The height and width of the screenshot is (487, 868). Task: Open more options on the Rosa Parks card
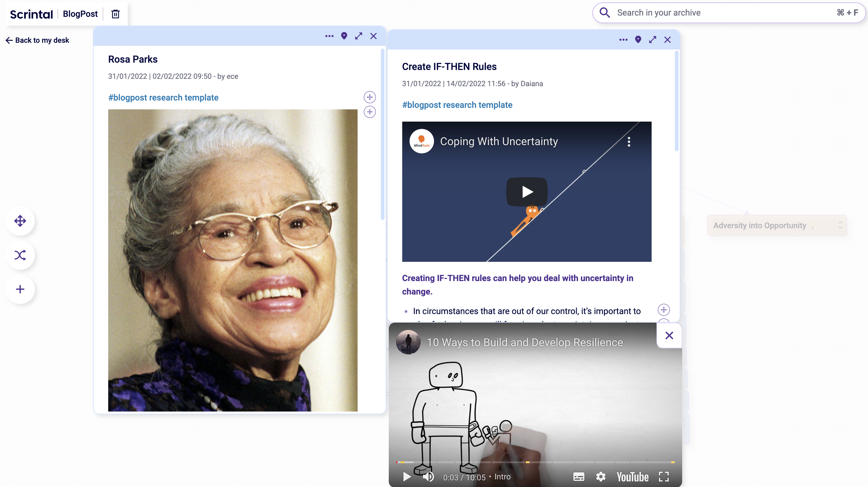click(329, 36)
